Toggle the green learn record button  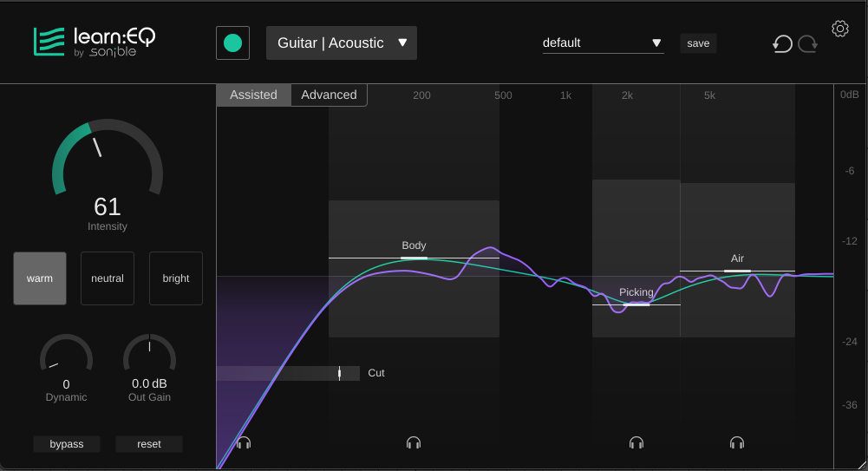tap(232, 43)
